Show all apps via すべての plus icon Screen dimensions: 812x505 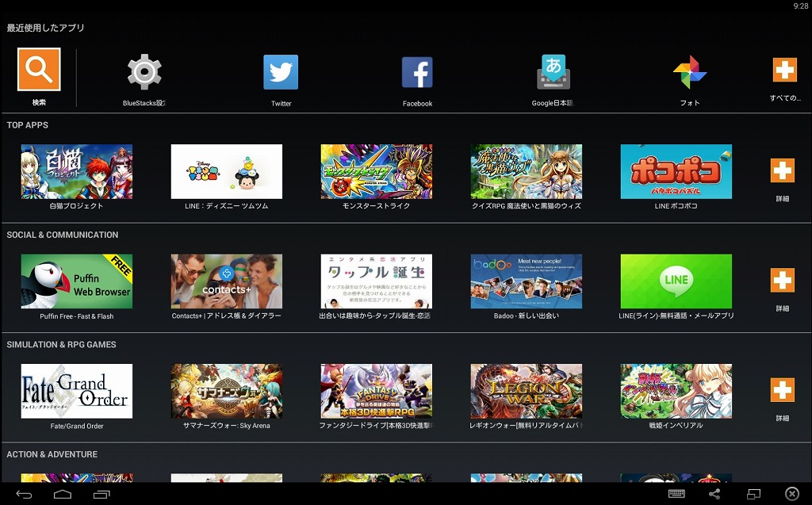pyautogui.click(x=784, y=70)
